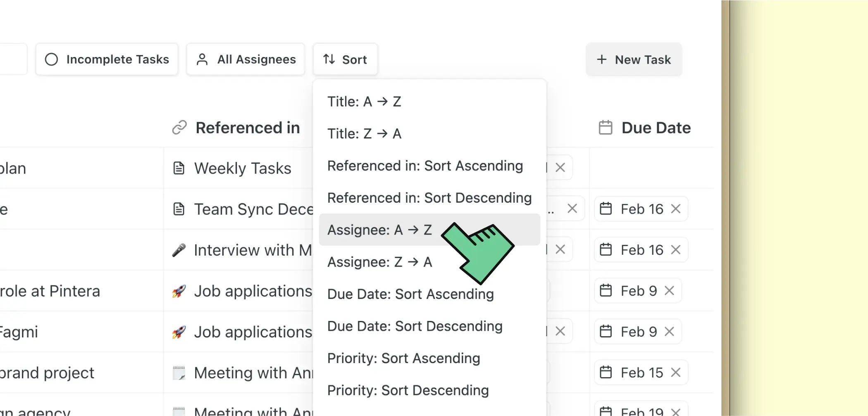The image size is (868, 416).
Task: Choose Due Date: Sort Ascending
Action: [x=410, y=294]
